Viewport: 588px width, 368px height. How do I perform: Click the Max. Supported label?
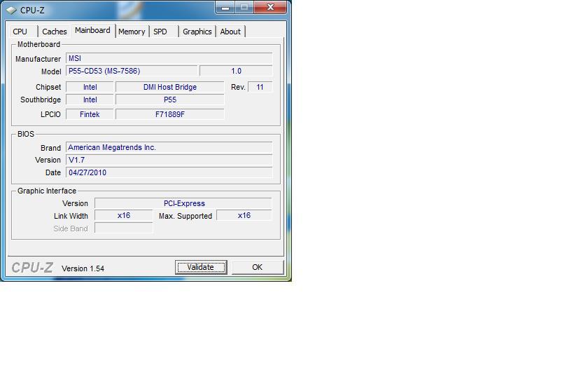click(x=185, y=217)
